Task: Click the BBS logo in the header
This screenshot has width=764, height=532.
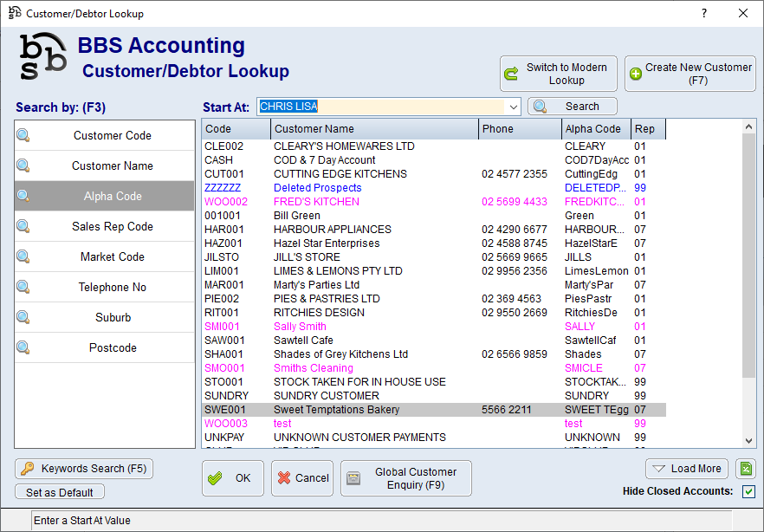Action: [x=43, y=57]
